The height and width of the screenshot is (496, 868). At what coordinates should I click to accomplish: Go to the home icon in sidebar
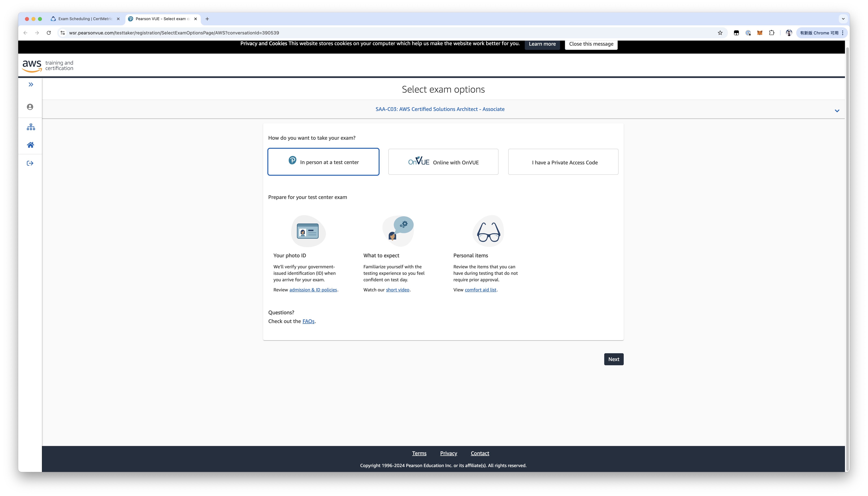pos(30,145)
